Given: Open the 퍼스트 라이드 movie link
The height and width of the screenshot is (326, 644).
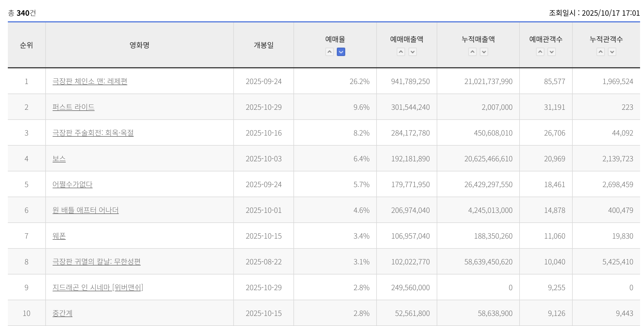Looking at the screenshot, I should coord(73,107).
